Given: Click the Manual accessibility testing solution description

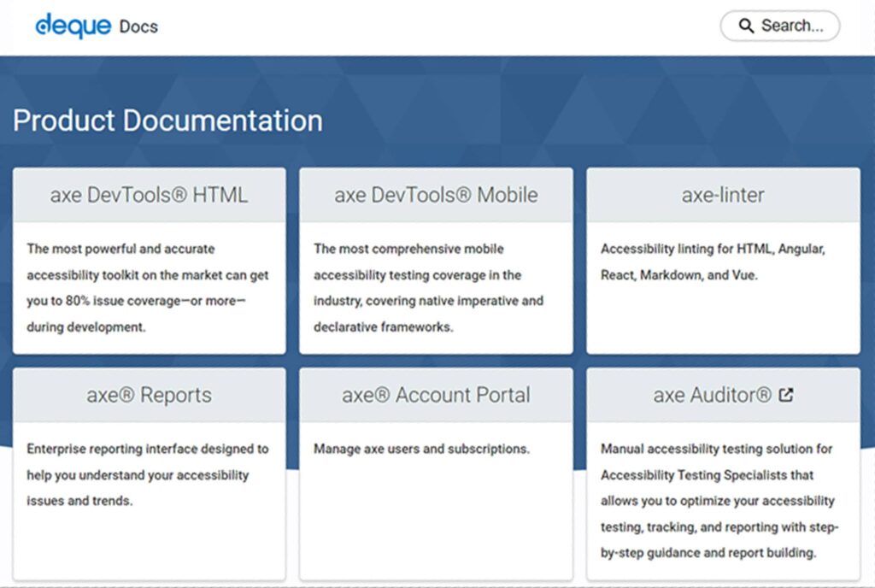Looking at the screenshot, I should (719, 501).
